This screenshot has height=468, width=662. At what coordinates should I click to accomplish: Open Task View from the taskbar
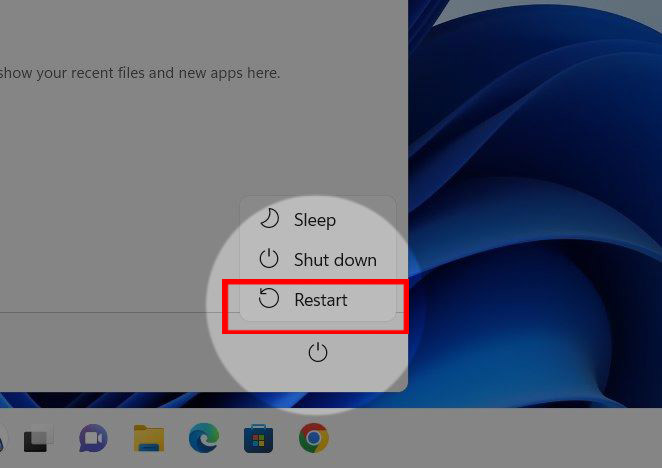point(38,438)
